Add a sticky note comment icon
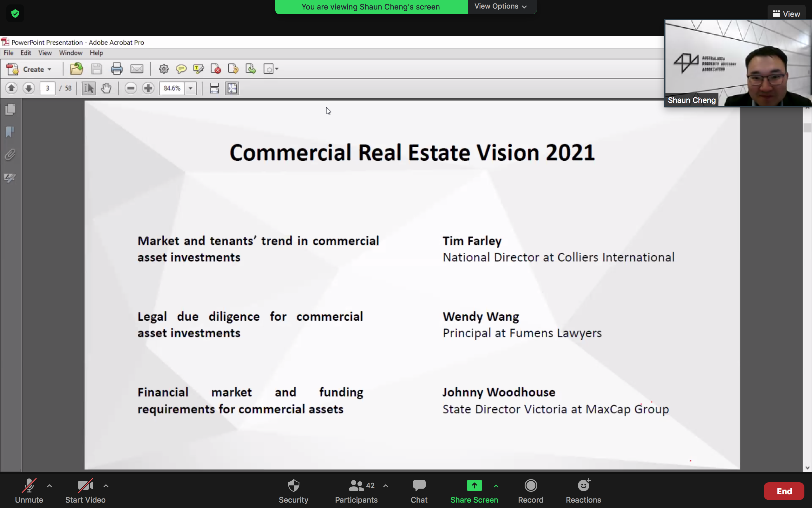The image size is (812, 508). click(181, 69)
